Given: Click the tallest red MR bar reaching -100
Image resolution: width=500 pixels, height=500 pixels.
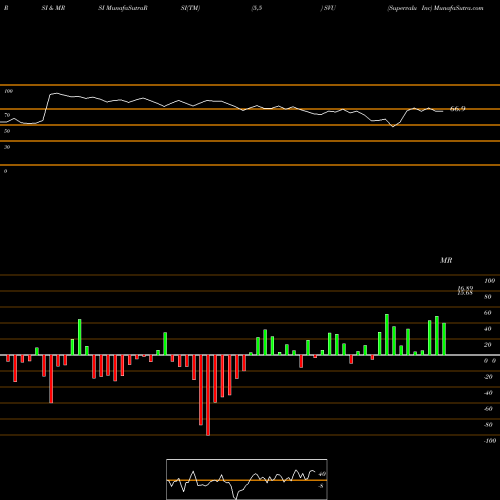Looking at the screenshot, I should click(208, 395).
